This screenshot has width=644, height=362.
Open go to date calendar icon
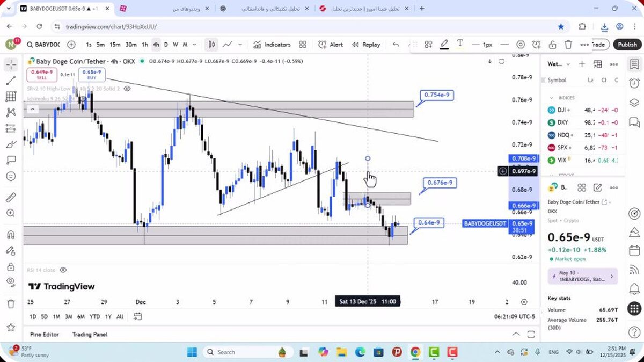137,316
